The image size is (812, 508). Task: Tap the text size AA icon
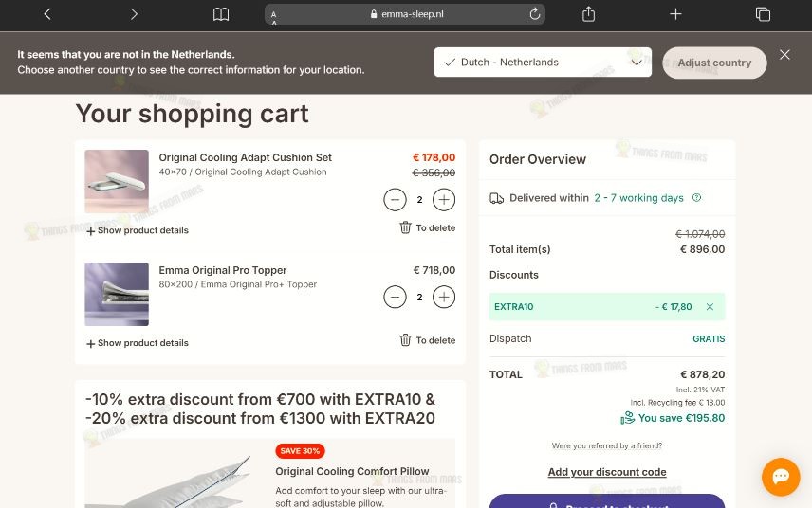pos(273,16)
